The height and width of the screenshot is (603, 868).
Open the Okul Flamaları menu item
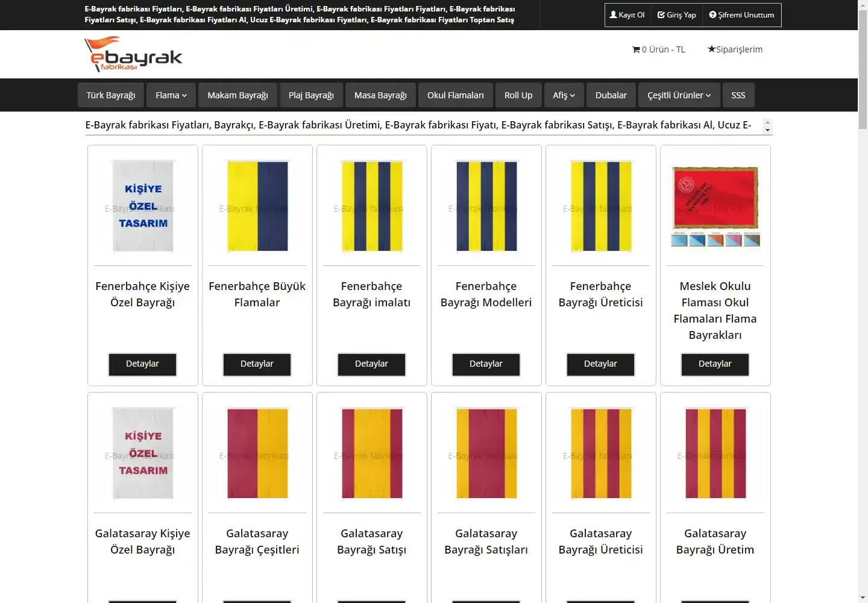click(x=456, y=95)
